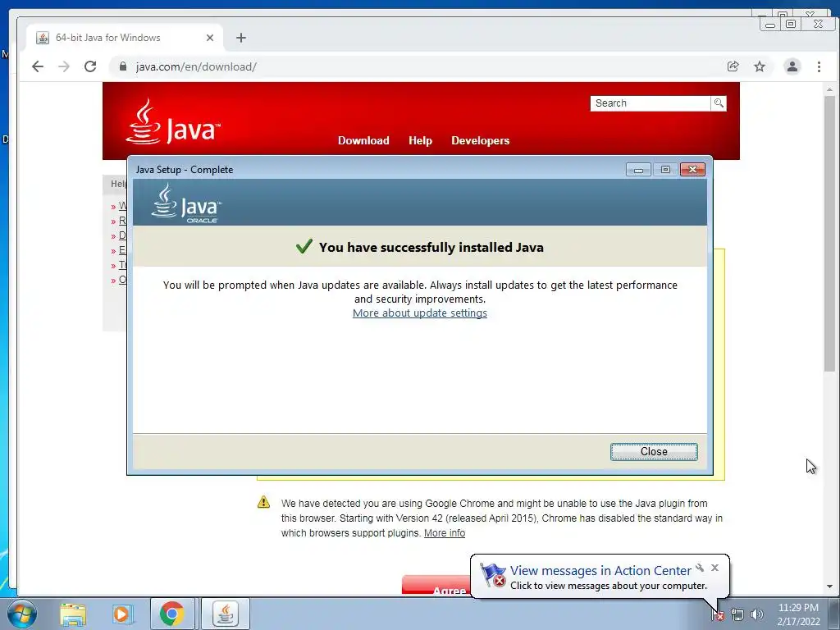Screen dimensions: 840x630
Task: Share this page using the share icon
Action: point(733,66)
